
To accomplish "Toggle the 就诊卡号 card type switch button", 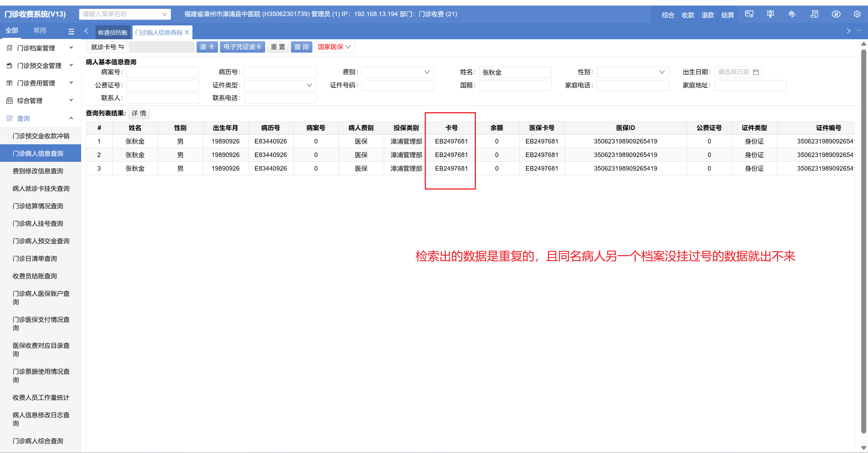I will click(107, 47).
